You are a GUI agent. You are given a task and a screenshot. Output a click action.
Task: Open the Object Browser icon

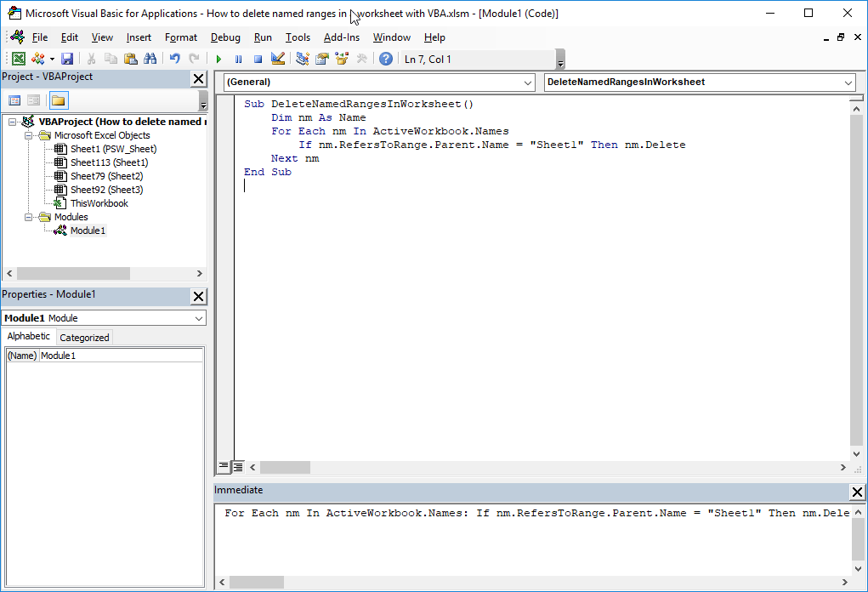point(340,58)
